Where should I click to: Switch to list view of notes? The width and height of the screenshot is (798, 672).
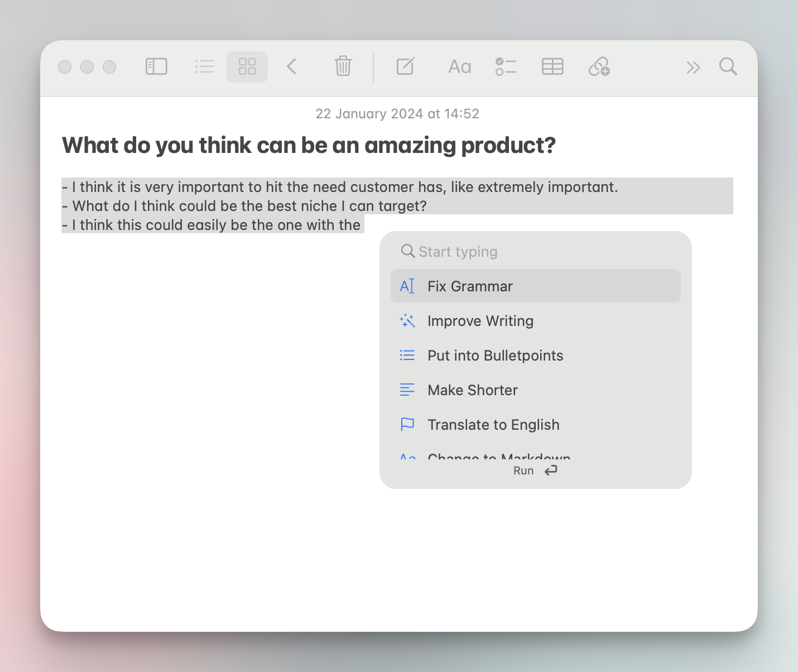204,66
